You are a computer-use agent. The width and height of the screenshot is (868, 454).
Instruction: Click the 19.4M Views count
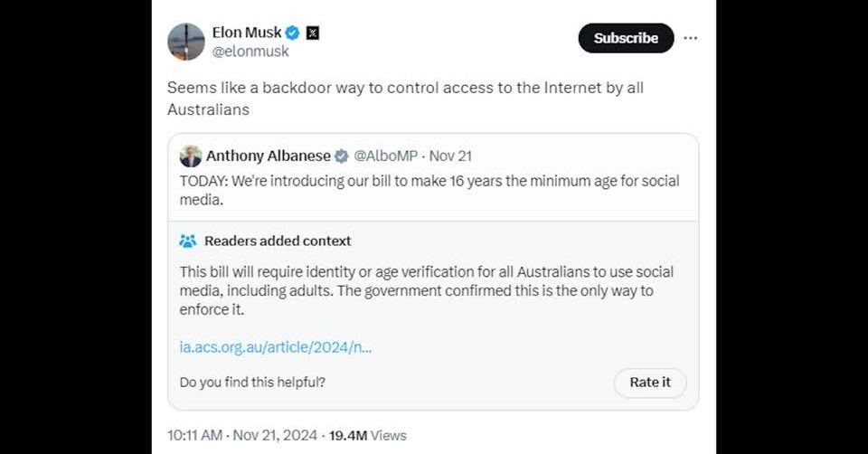pos(366,435)
